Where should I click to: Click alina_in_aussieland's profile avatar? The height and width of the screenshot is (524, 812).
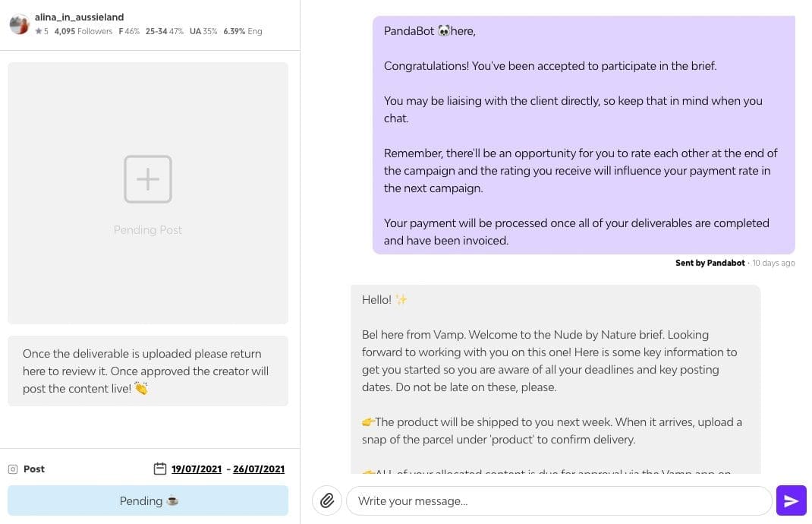[x=19, y=24]
